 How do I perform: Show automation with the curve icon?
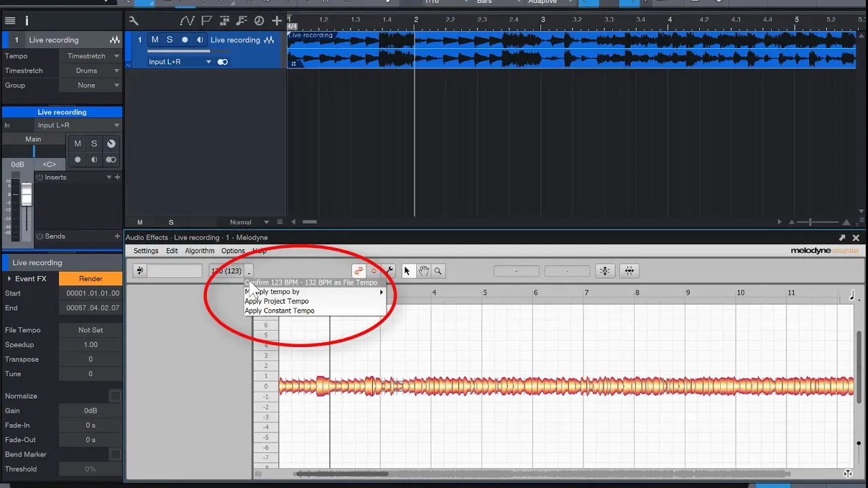187,21
